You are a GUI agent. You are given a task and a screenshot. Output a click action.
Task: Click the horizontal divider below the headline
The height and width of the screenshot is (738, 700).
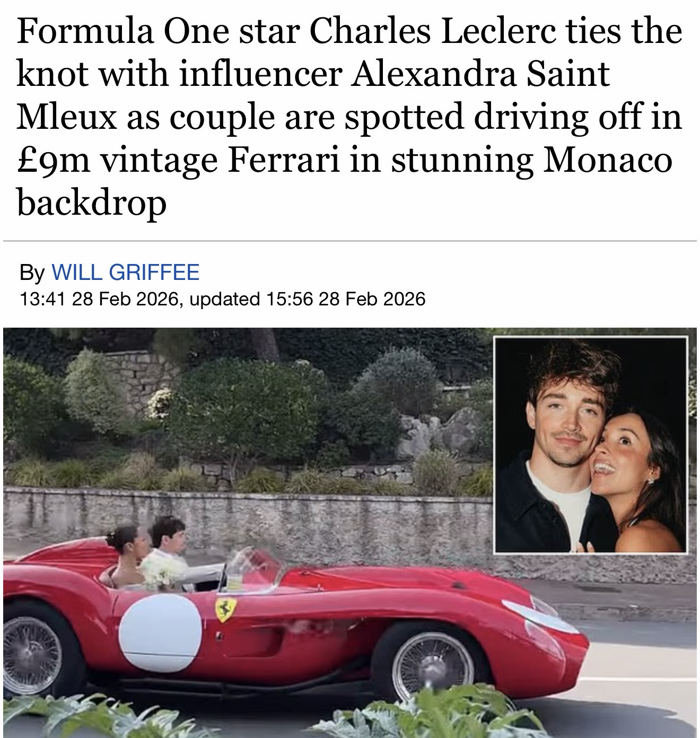click(x=350, y=241)
